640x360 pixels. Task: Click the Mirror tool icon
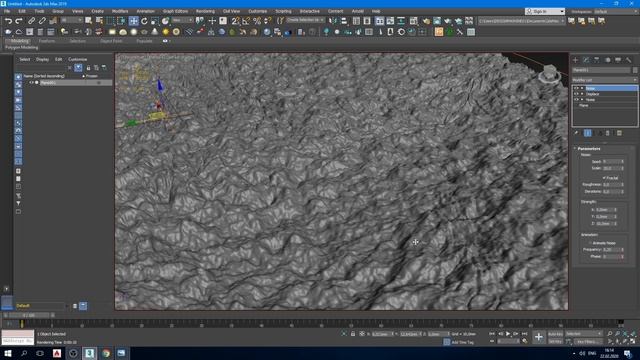coord(333,21)
